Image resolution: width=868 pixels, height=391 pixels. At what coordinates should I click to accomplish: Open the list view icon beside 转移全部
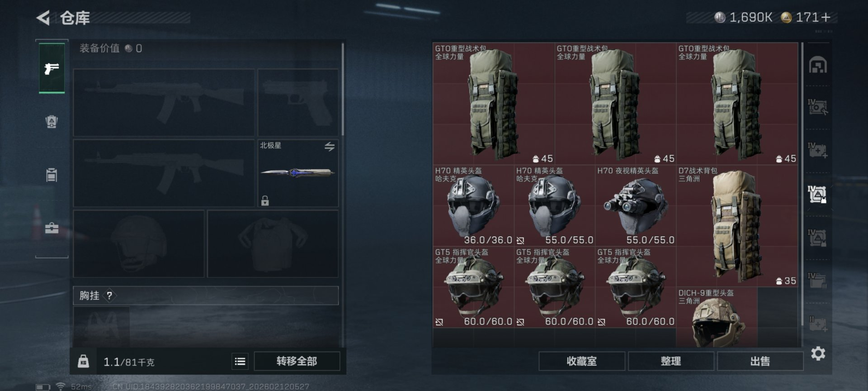(x=240, y=361)
